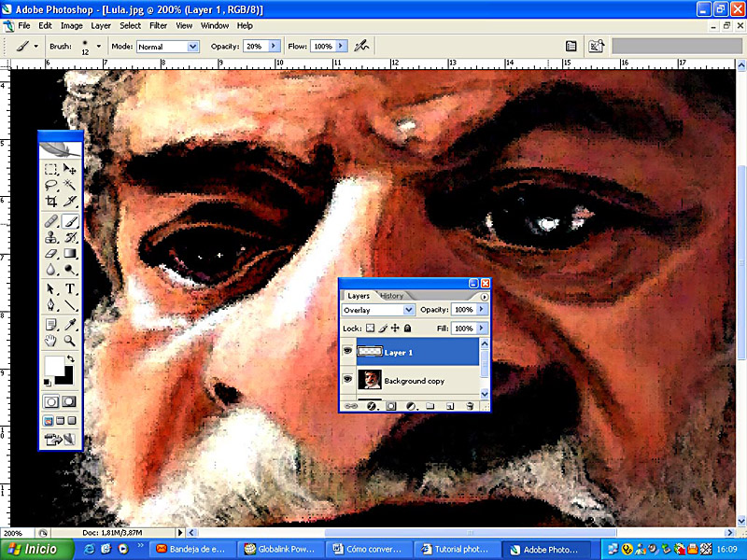
Task: Switch to the History tab
Action: point(391,296)
